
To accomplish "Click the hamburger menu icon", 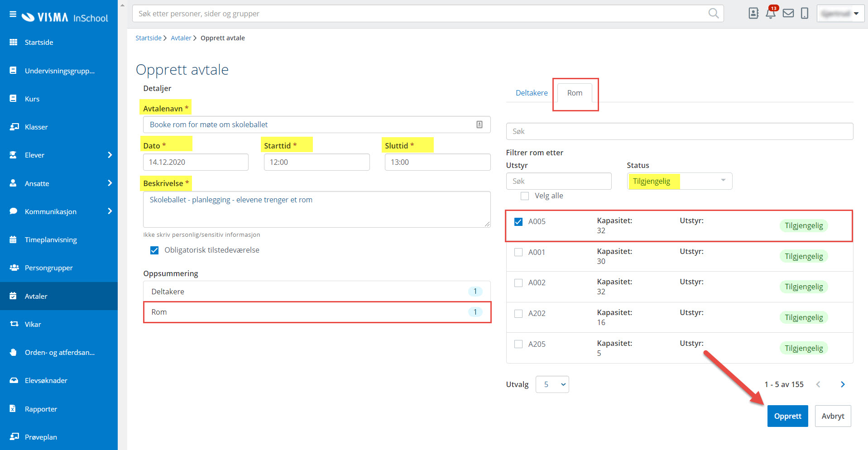I will click(x=13, y=14).
